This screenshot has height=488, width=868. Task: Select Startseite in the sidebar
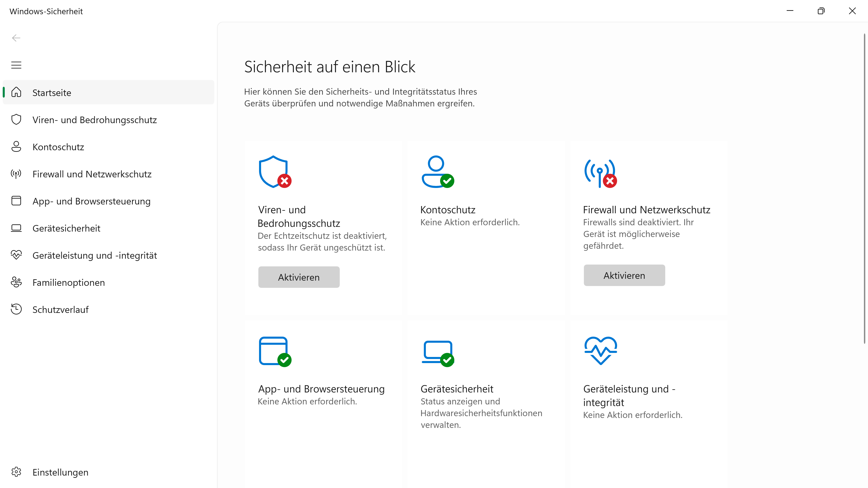pyautogui.click(x=108, y=92)
